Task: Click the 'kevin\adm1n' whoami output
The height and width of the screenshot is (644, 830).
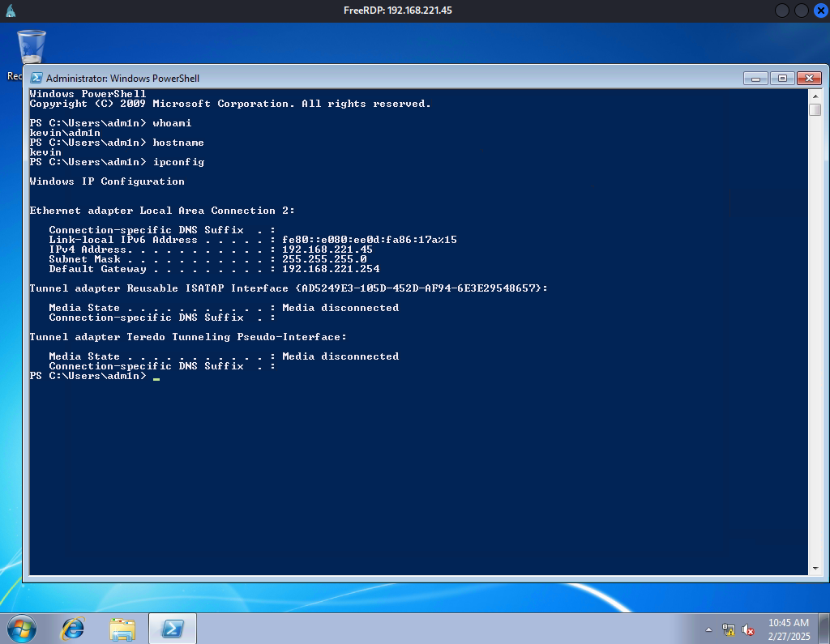Action: click(x=65, y=133)
